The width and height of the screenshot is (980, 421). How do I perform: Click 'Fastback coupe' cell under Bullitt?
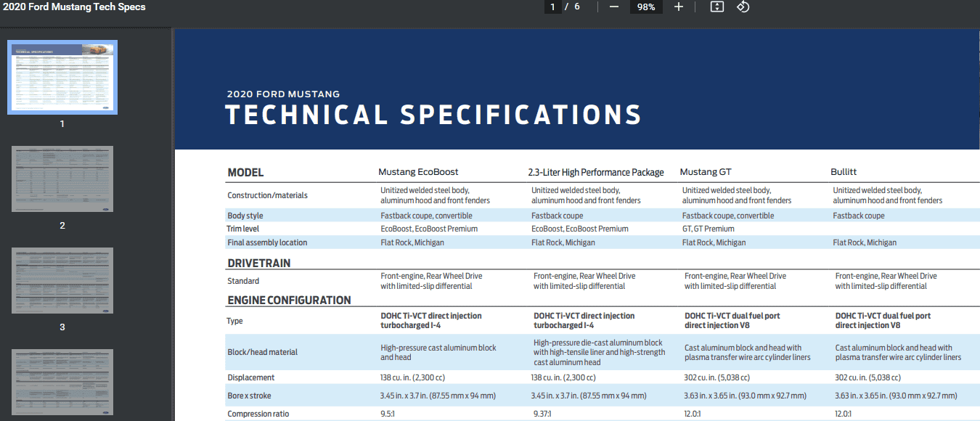click(x=859, y=216)
